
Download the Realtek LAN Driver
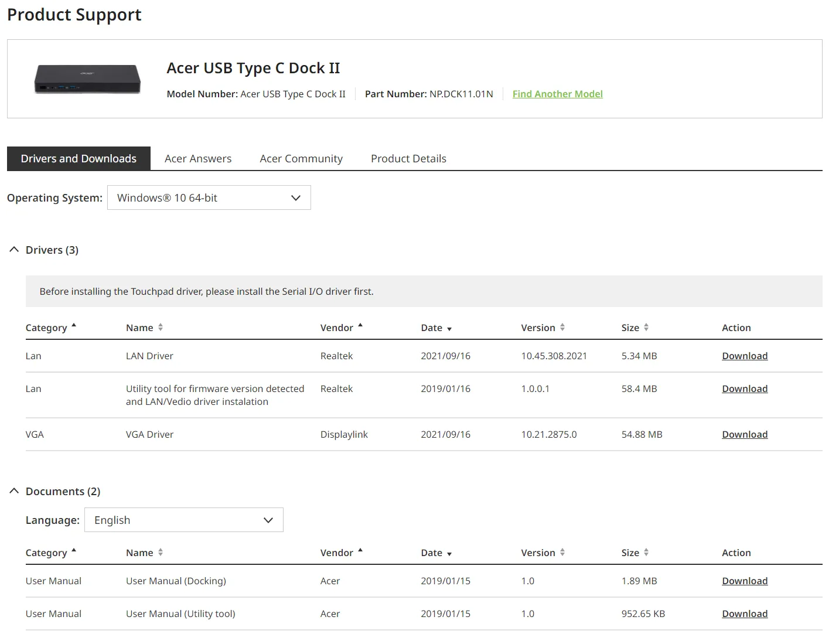tap(745, 356)
